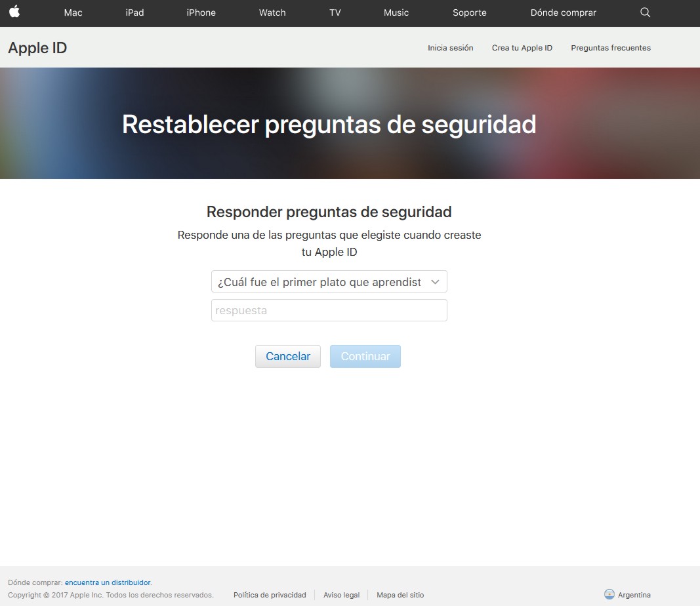Follow the encuentra un distribuidor link

point(108,582)
